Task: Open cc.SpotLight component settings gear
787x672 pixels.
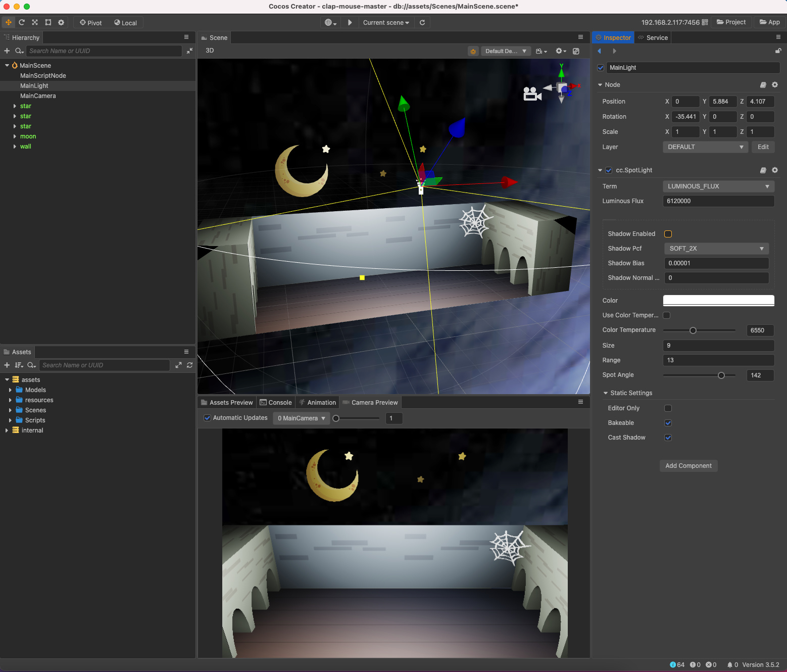Action: pos(775,170)
